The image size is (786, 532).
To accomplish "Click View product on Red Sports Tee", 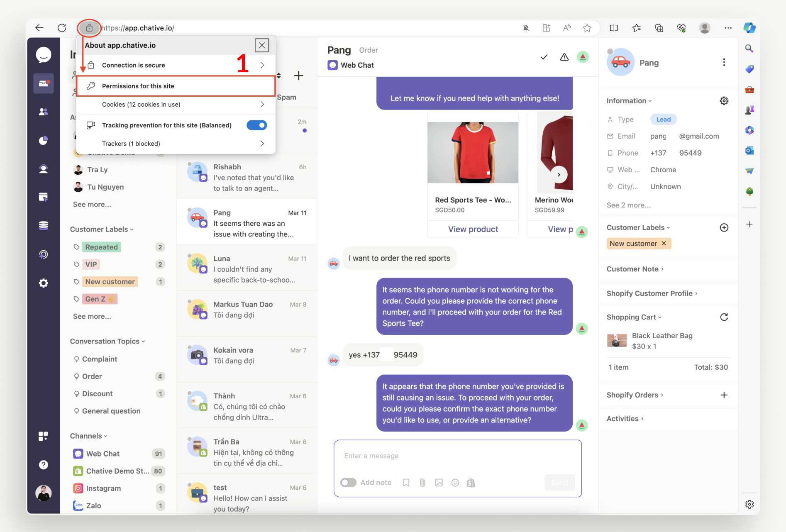I will (473, 229).
